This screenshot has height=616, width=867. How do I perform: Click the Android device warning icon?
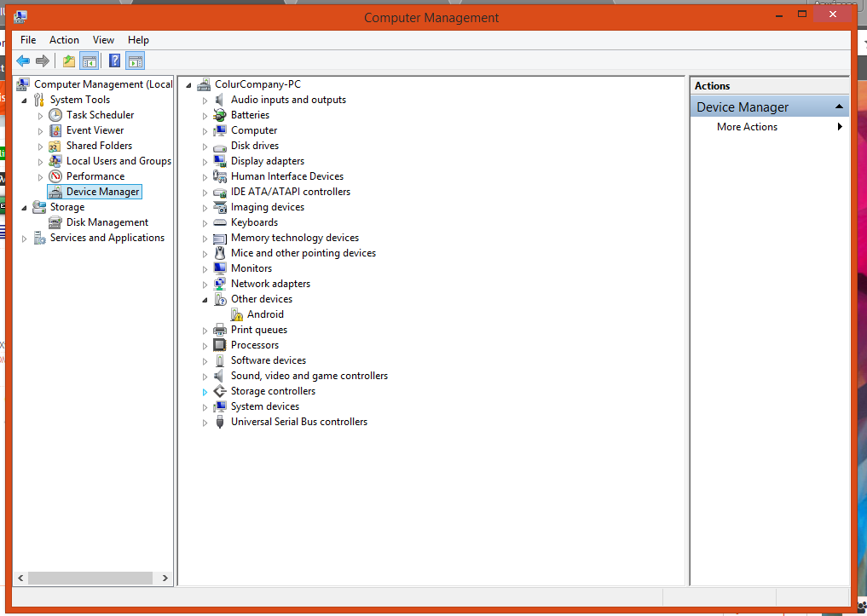click(x=237, y=314)
